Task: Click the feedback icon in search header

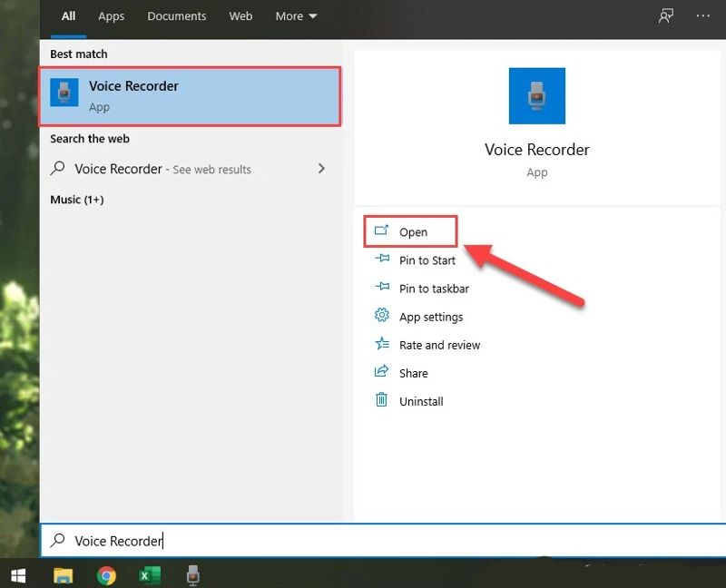Action: tap(666, 16)
